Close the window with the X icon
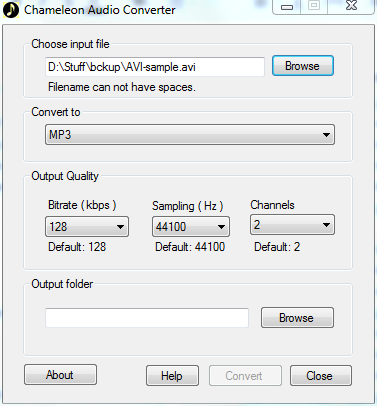The height and width of the screenshot is (406, 377). tap(351, 7)
